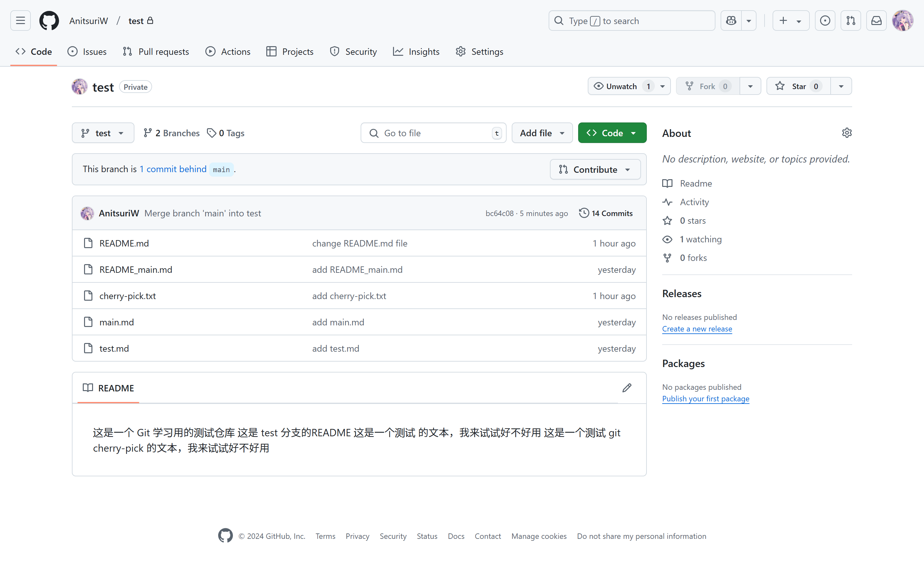This screenshot has width=924, height=577.
Task: Open Copilot chat icon
Action: pos(731,21)
